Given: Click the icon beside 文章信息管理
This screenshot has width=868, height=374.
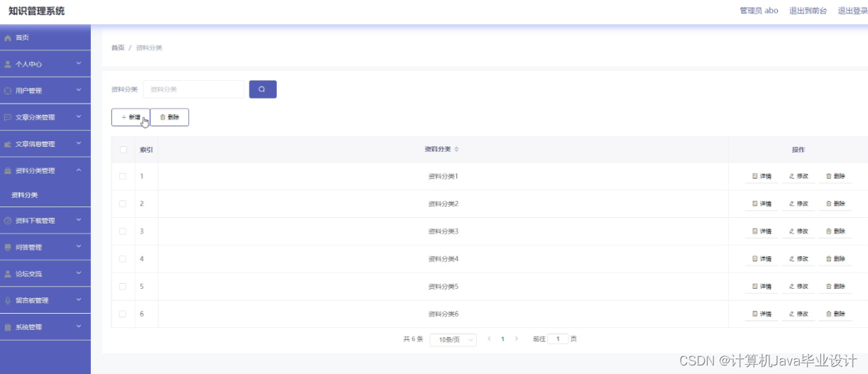Looking at the screenshot, I should tap(8, 144).
